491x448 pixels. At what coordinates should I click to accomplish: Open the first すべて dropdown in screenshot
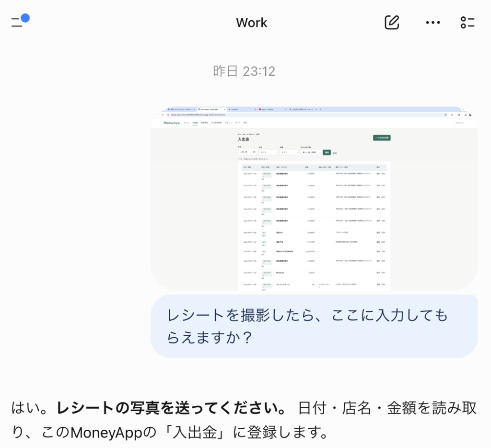pyautogui.click(x=269, y=152)
